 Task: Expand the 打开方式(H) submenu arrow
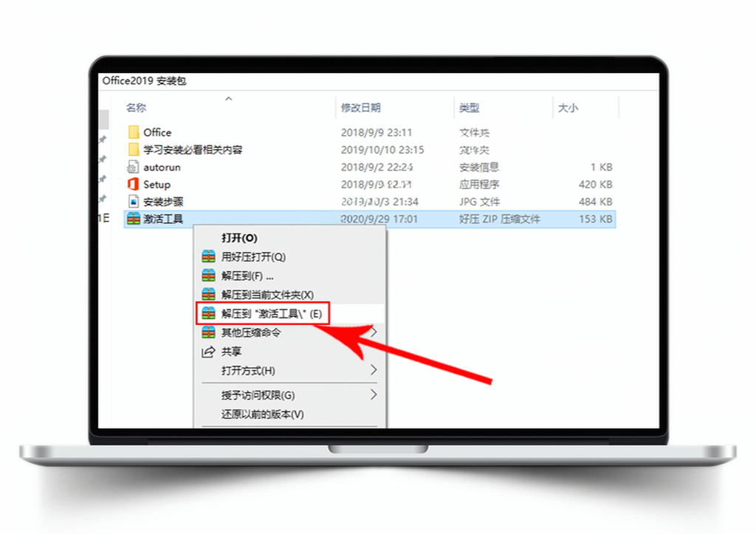[373, 370]
